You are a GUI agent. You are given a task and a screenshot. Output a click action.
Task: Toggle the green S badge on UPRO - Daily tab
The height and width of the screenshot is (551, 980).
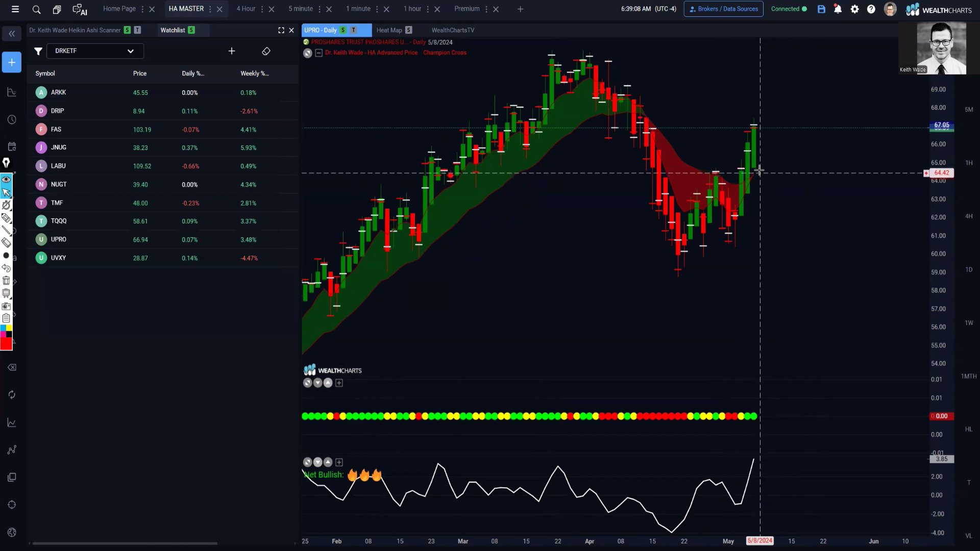pyautogui.click(x=343, y=30)
